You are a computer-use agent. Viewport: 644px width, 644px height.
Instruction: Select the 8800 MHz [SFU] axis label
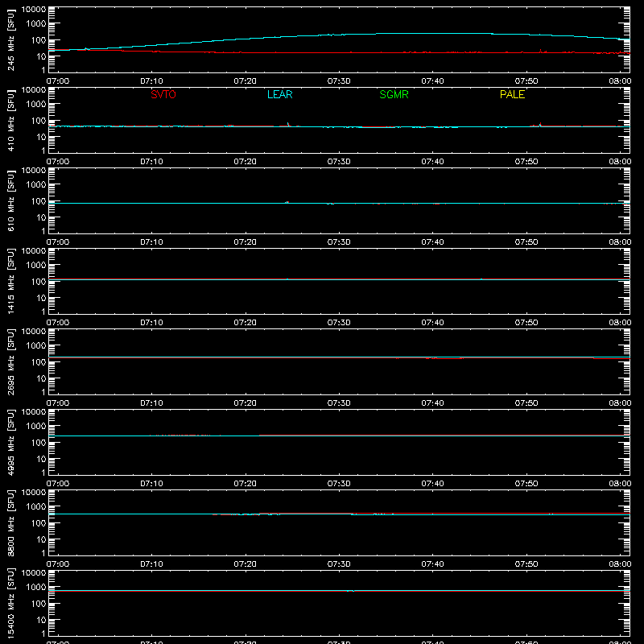point(11,522)
